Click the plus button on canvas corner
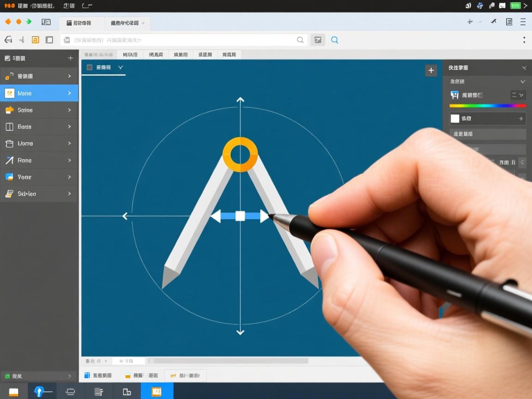The height and width of the screenshot is (399, 532). (431, 70)
